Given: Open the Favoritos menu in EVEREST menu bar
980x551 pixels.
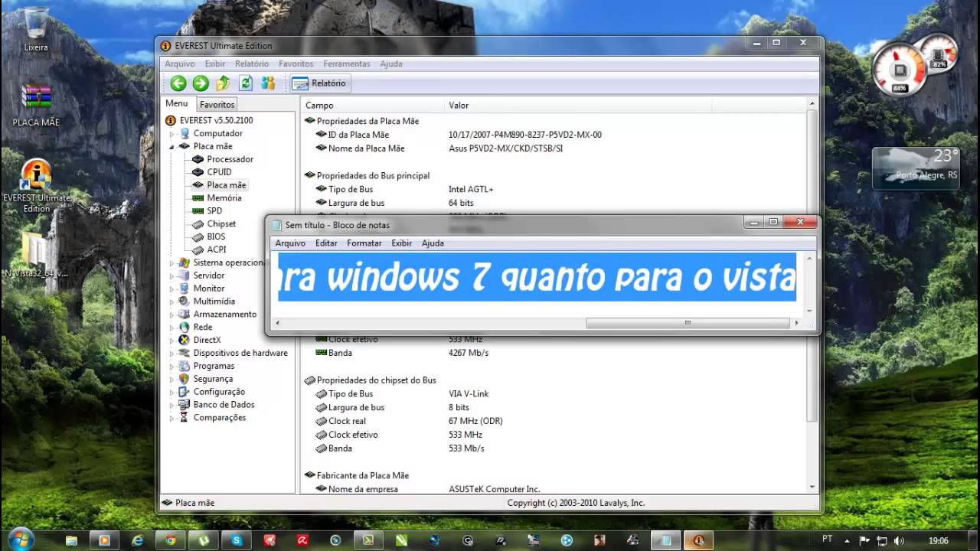Looking at the screenshot, I should [x=296, y=64].
